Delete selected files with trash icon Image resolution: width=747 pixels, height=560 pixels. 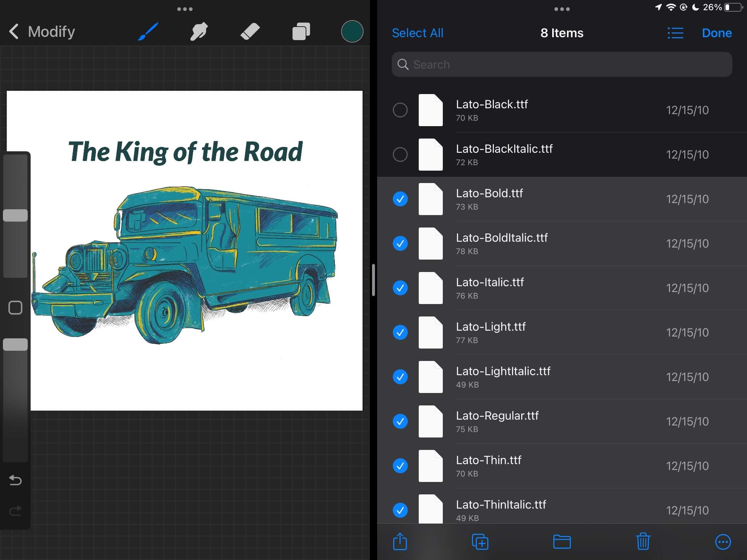click(643, 542)
